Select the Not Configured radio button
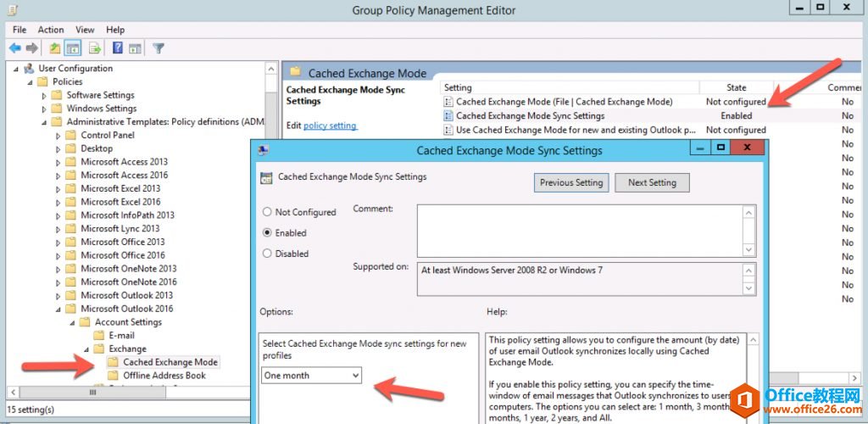Screen dimensions: 868x424 click(x=268, y=212)
